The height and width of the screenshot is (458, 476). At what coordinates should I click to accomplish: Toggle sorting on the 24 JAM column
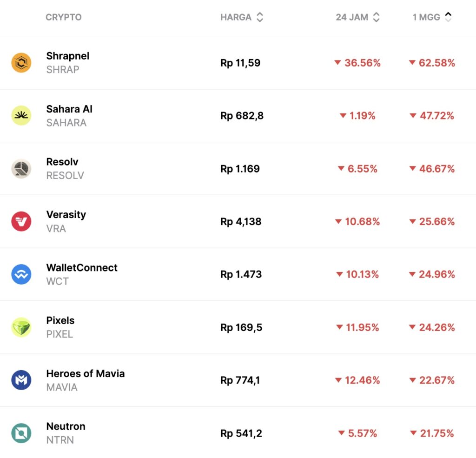click(x=376, y=18)
